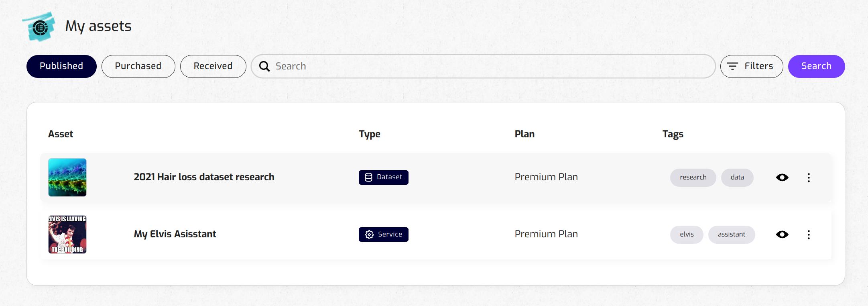
Task: Select the research tag chip
Action: pyautogui.click(x=693, y=177)
